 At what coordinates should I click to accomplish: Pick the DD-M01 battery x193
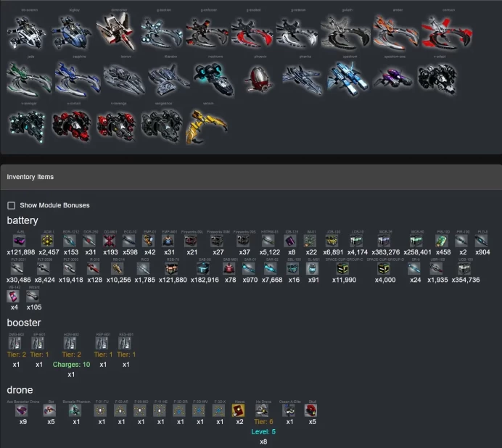[109, 241]
